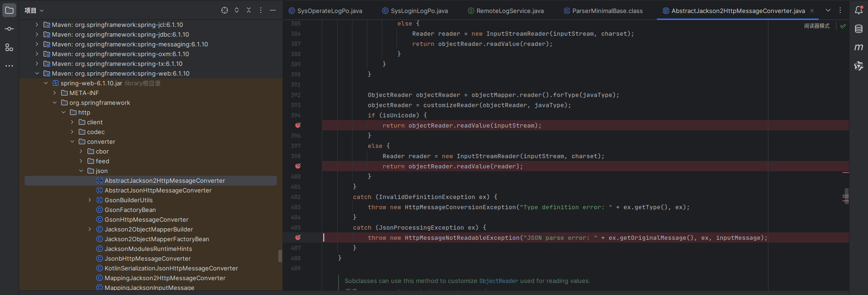Select the feed folder row

point(151,161)
